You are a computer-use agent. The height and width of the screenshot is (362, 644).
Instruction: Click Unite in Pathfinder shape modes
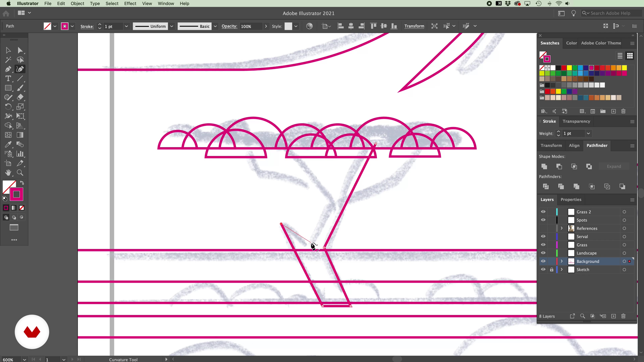pyautogui.click(x=544, y=166)
